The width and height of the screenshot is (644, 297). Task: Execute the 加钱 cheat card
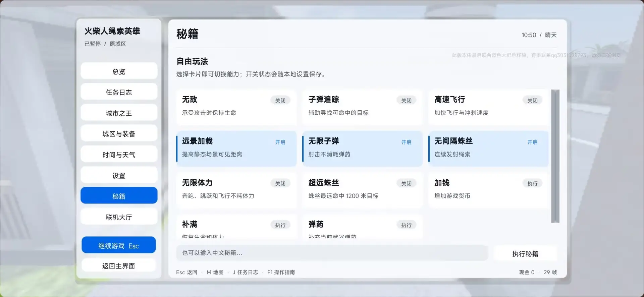click(488, 190)
